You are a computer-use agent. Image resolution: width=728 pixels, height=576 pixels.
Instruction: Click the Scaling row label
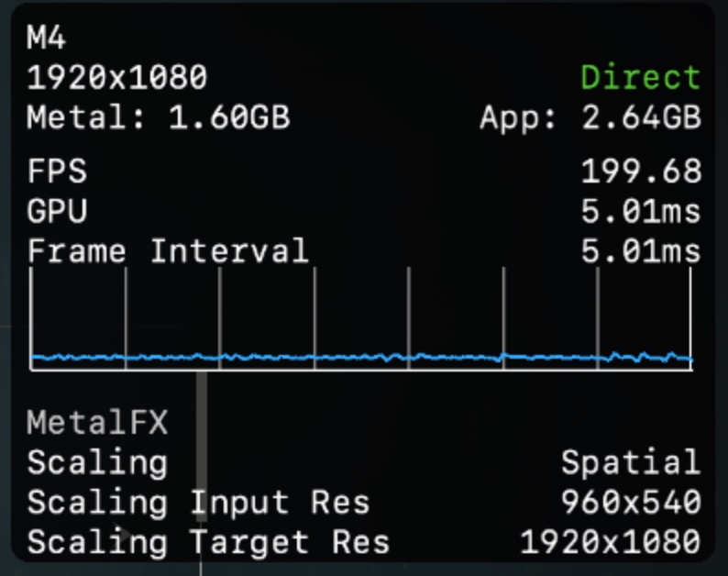point(97,463)
